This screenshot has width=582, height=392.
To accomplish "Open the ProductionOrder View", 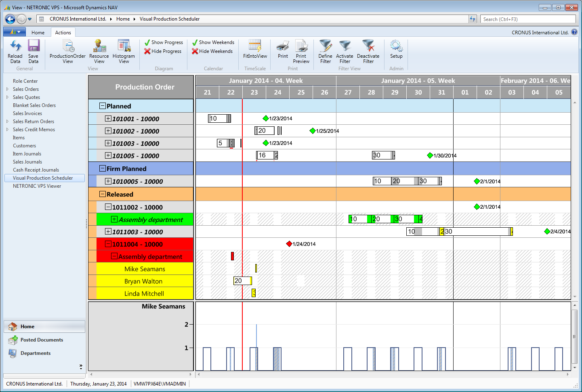I will coord(67,51).
